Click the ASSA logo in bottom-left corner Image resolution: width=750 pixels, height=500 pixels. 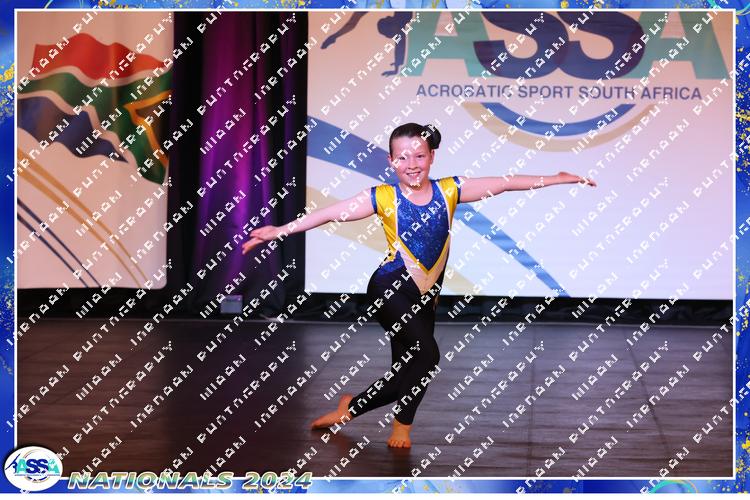coord(32,468)
